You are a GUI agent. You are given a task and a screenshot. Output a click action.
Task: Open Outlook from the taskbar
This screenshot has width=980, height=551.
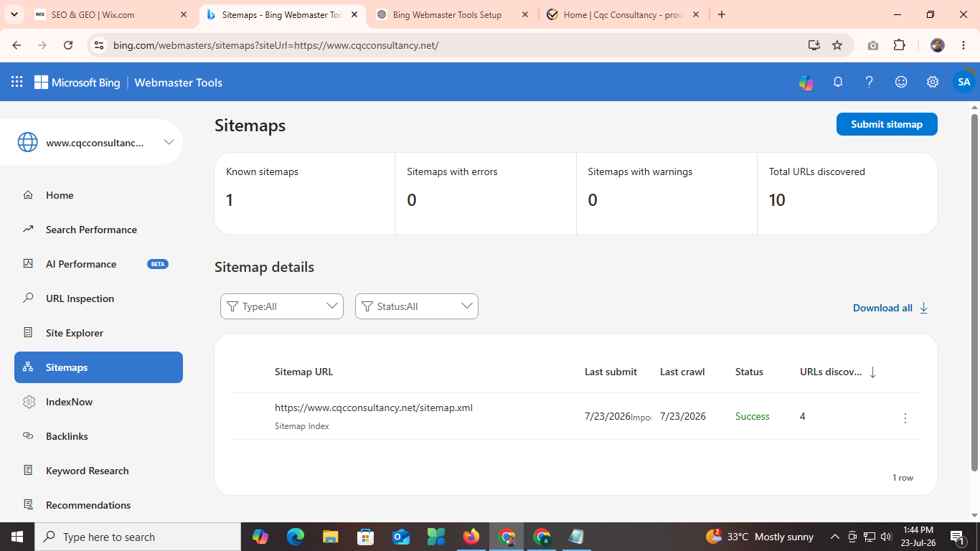tap(401, 537)
